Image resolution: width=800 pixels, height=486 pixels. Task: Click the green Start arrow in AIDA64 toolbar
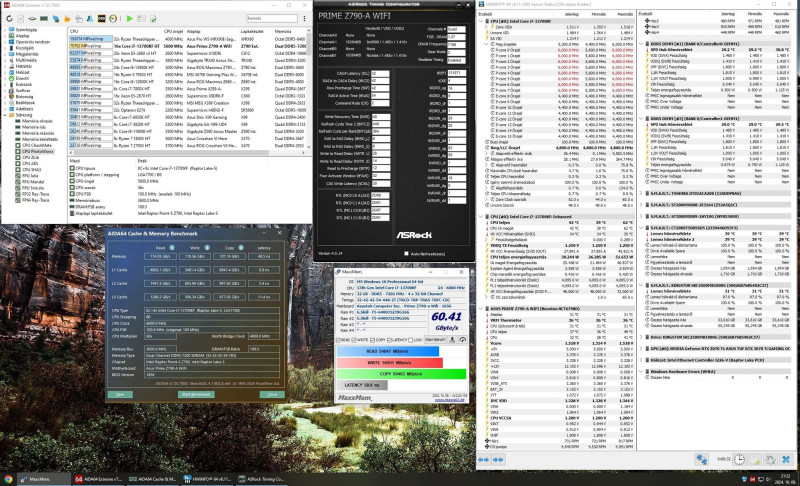pyautogui.click(x=130, y=19)
